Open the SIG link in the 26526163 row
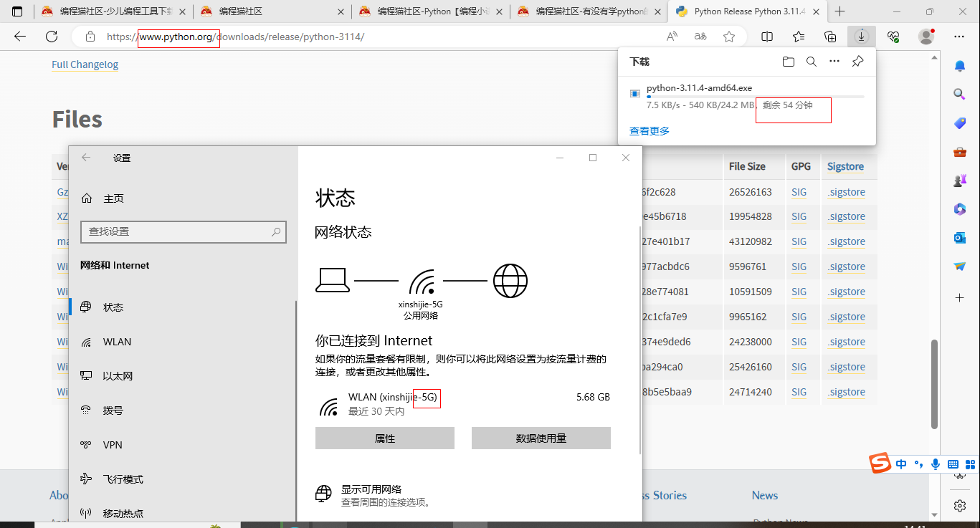Viewport: 980px width, 528px height. click(799, 192)
